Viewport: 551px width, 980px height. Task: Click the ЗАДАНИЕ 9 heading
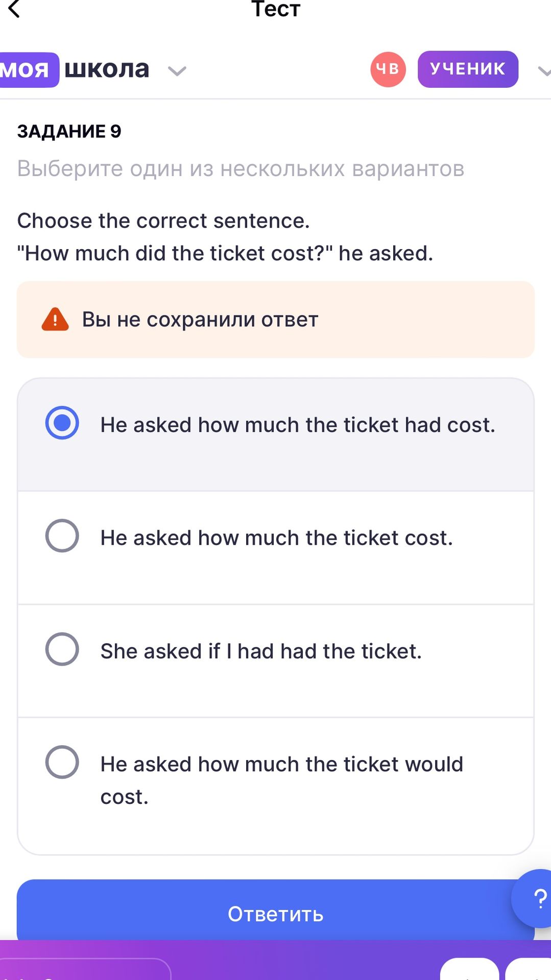69,131
